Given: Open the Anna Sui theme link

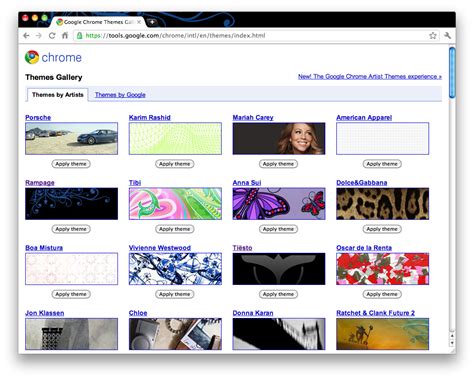Looking at the screenshot, I should [247, 183].
